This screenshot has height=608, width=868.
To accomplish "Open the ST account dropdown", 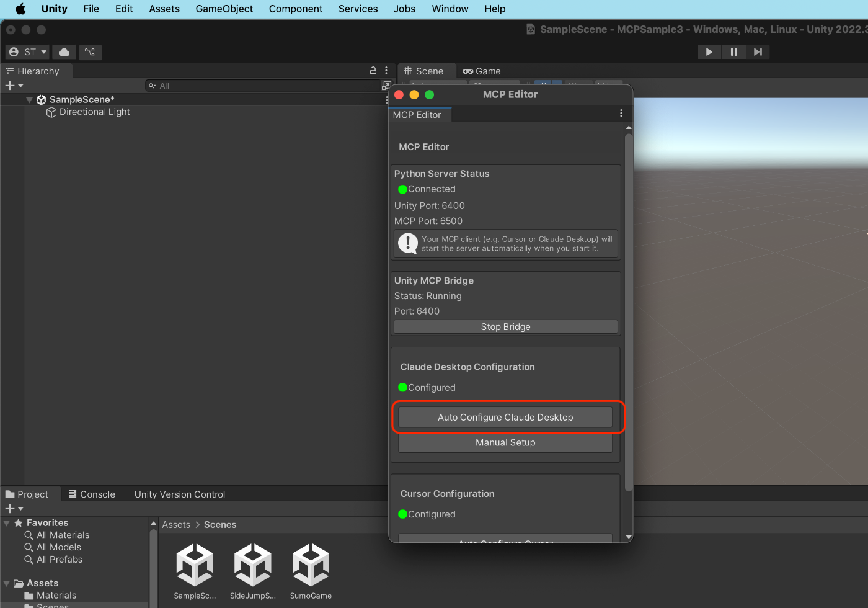I will 28,52.
